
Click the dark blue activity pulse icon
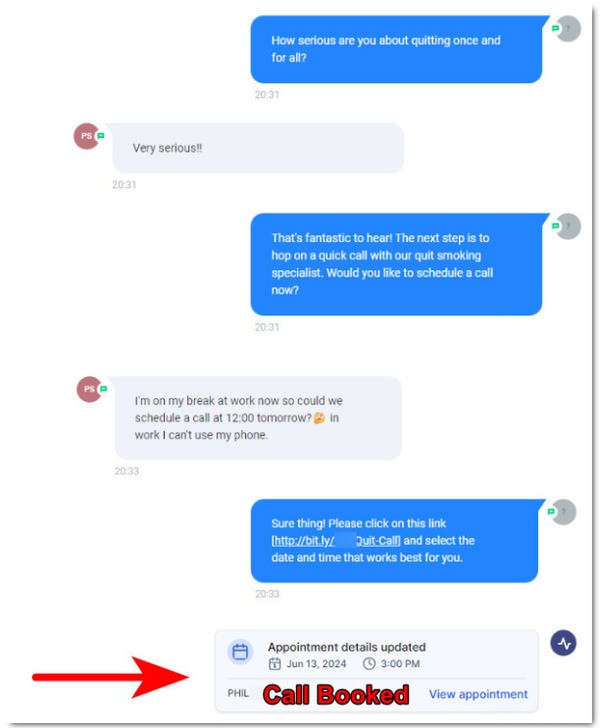[563, 643]
